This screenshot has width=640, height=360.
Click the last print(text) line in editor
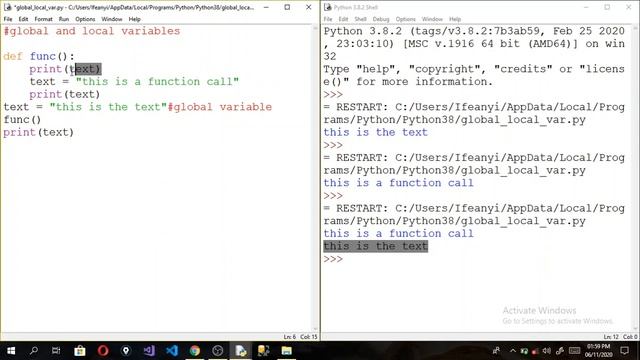point(39,132)
